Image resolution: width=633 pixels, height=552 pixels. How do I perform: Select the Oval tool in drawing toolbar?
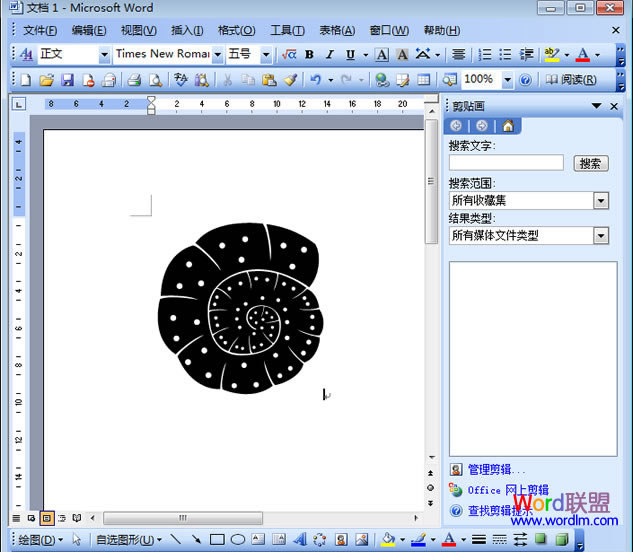238,540
